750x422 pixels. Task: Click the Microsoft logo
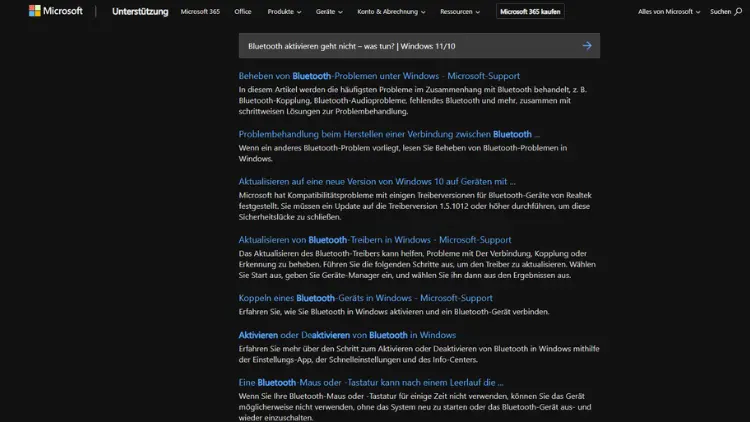[56, 12]
